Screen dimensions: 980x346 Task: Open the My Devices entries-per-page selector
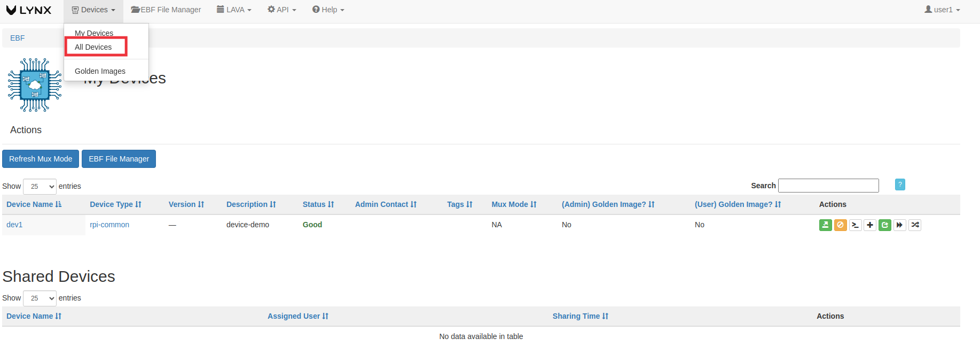tap(40, 186)
